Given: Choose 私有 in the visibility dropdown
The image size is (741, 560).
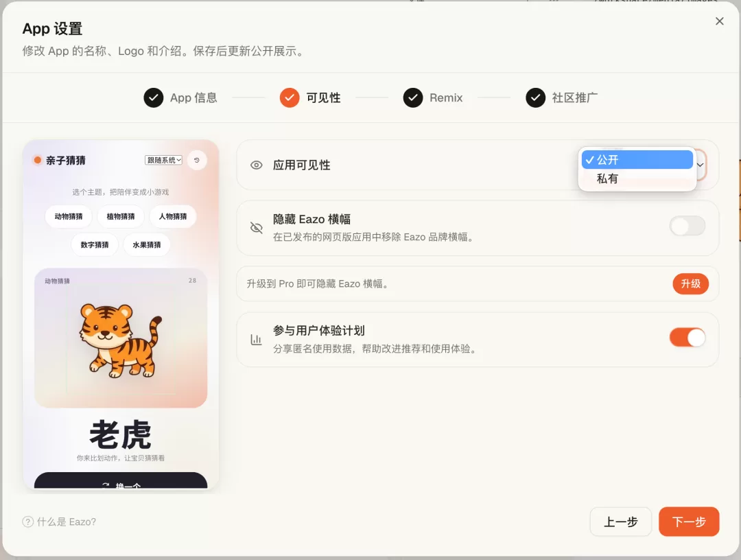Looking at the screenshot, I should pyautogui.click(x=637, y=178).
